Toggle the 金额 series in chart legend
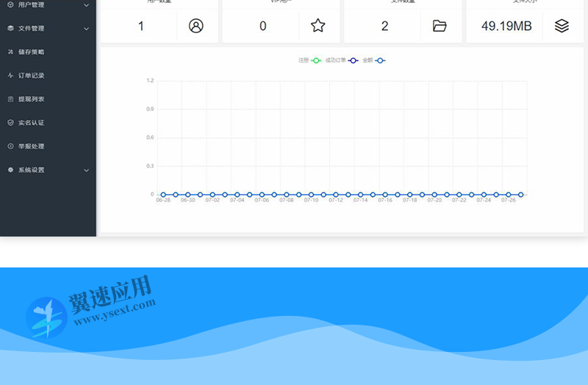Screen dimensions: 588x385 [374, 60]
